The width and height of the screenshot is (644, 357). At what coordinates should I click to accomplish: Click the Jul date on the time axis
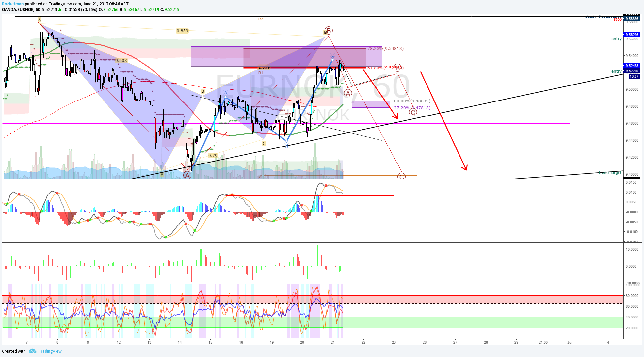point(570,342)
